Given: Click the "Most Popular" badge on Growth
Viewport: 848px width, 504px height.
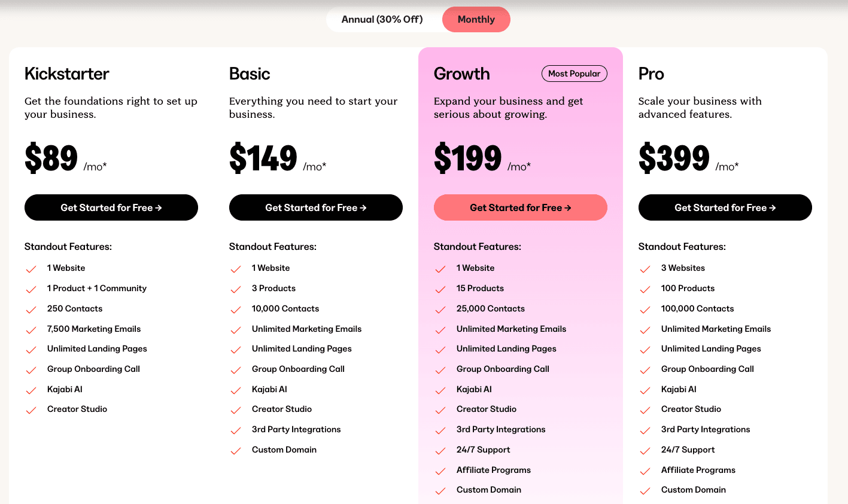Looking at the screenshot, I should [x=574, y=74].
